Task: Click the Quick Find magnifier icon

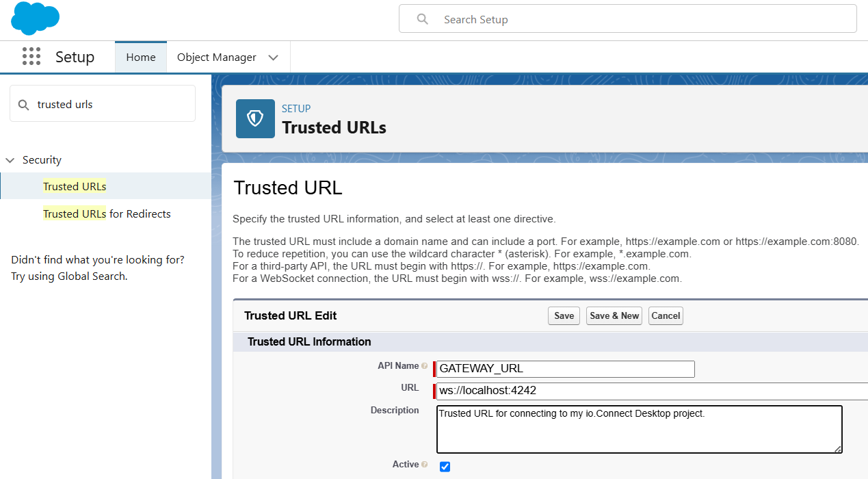Action: coord(24,105)
